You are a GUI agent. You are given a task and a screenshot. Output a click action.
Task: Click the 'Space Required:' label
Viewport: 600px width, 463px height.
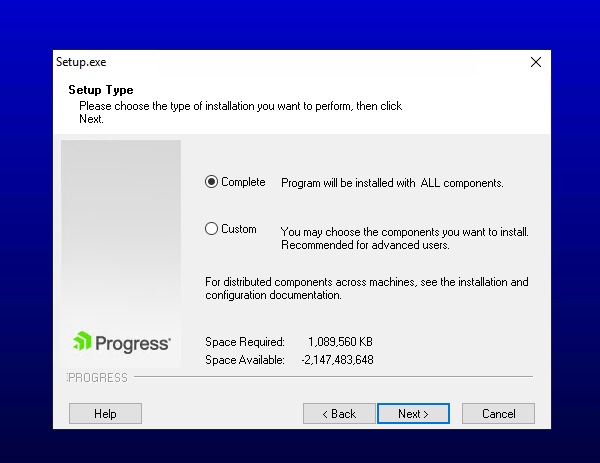245,342
